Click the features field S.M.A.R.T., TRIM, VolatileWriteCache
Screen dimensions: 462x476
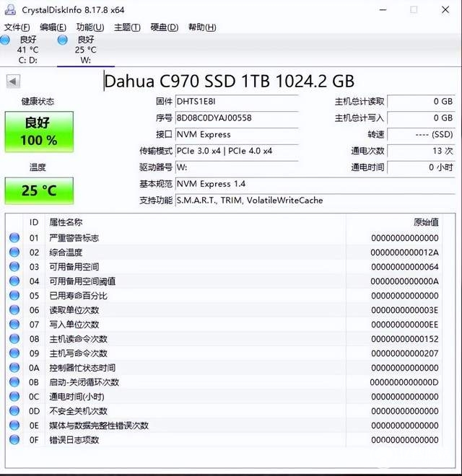(x=315, y=200)
